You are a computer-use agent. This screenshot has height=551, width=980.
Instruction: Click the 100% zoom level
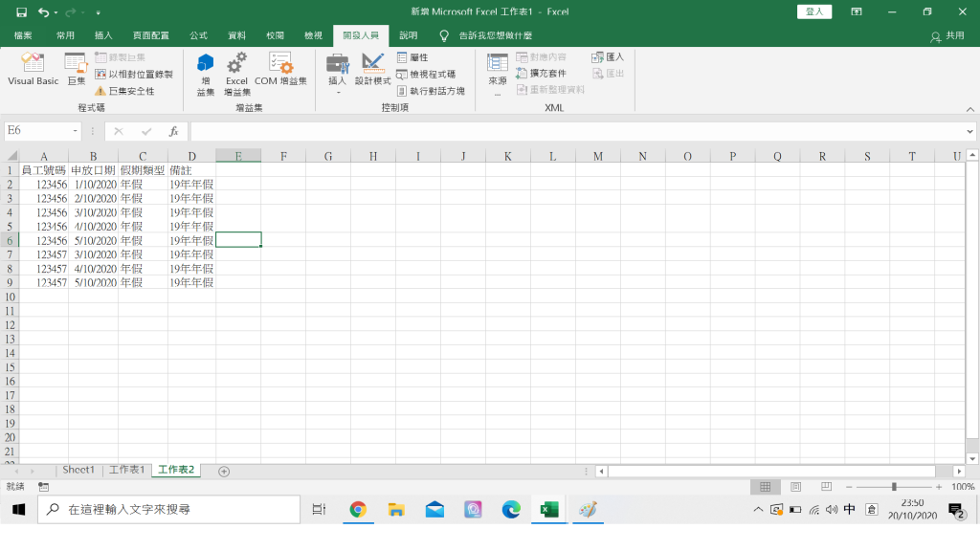[x=963, y=487]
